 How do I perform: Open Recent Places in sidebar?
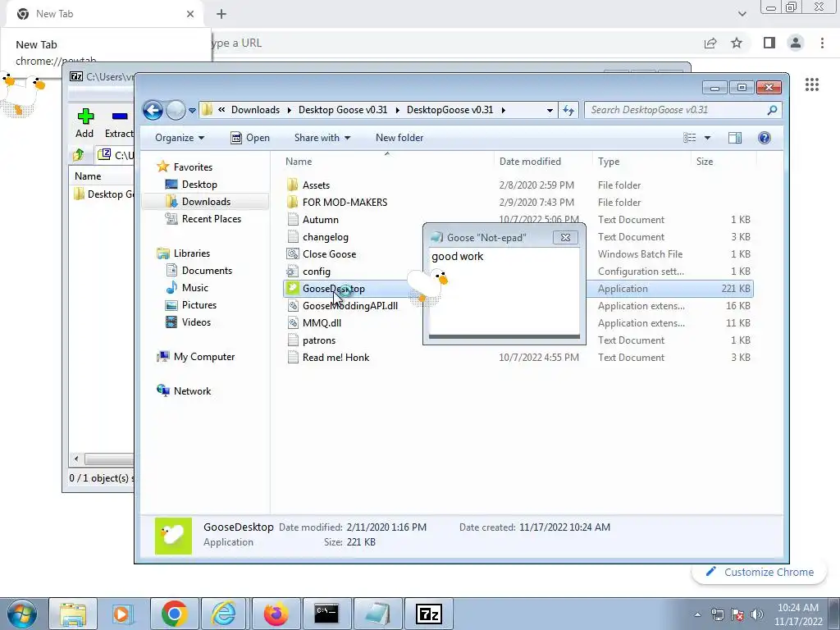(211, 218)
